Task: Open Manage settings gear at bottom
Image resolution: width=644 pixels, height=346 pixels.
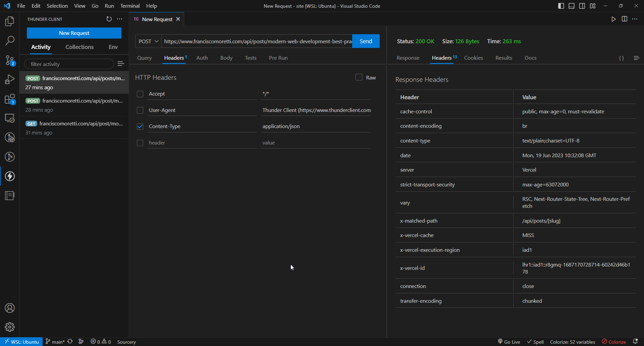Action: pyautogui.click(x=10, y=327)
